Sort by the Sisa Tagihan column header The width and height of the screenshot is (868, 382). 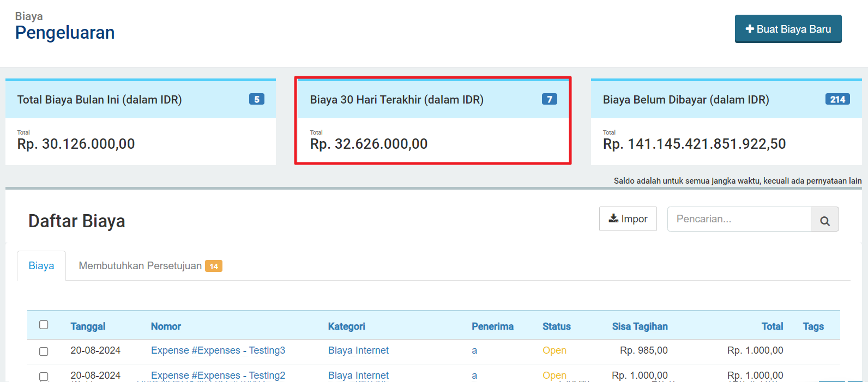pos(640,326)
